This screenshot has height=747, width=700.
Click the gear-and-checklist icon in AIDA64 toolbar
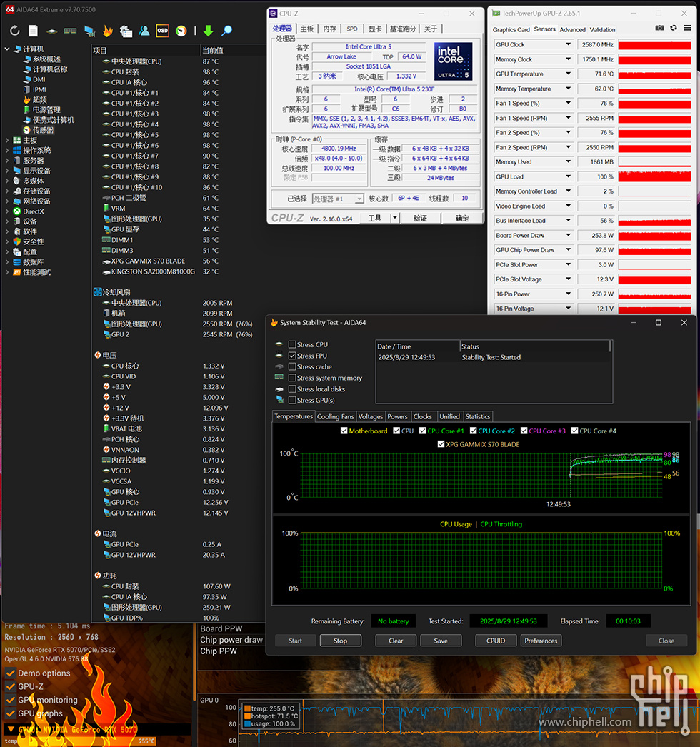pos(126,31)
